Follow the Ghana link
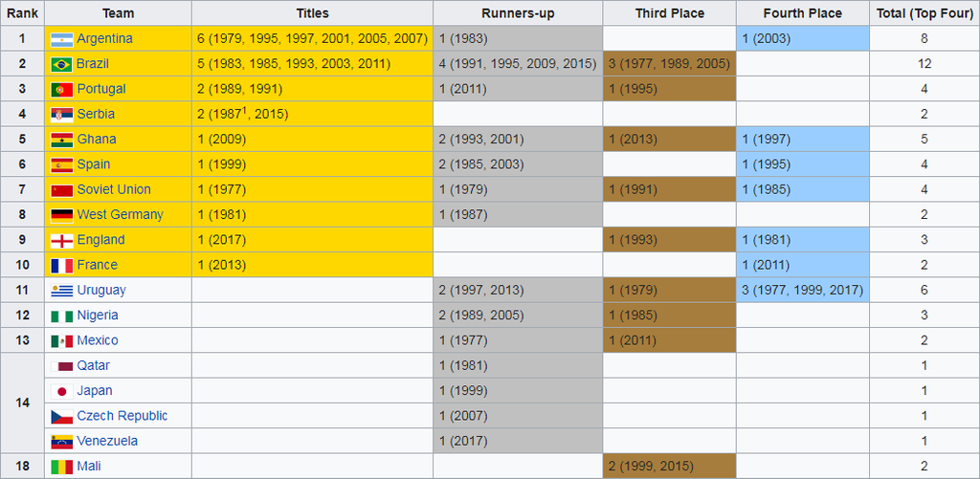Viewport: 980px width, 479px height. (x=97, y=140)
